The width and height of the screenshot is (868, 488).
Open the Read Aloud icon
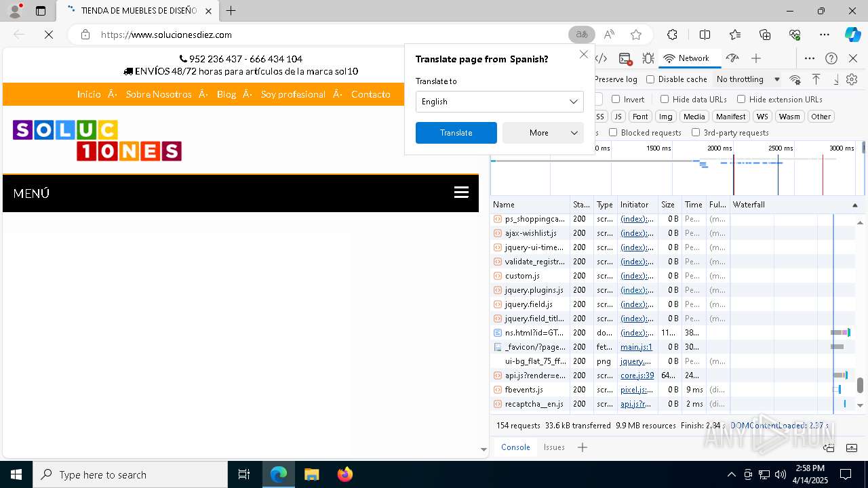(x=609, y=35)
